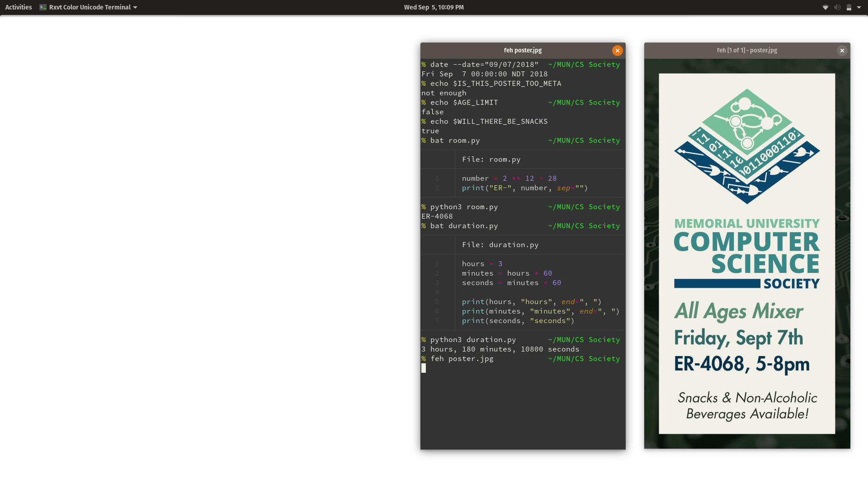
Task: Close the feh [1 of 1] poster.jpg viewer window
Action: (842, 51)
